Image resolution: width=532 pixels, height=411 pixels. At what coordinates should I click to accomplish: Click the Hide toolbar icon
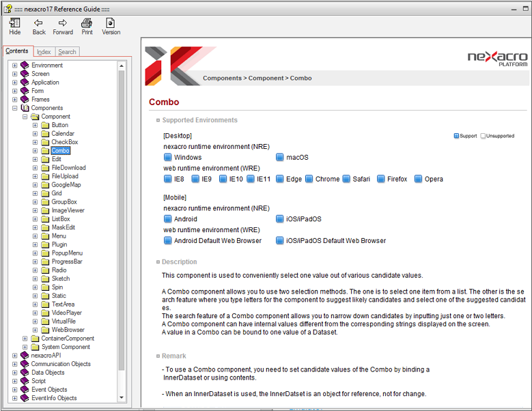coord(14,23)
